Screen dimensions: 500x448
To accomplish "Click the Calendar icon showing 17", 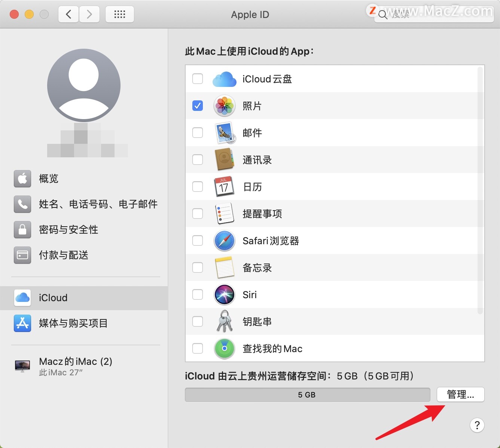I will click(224, 187).
